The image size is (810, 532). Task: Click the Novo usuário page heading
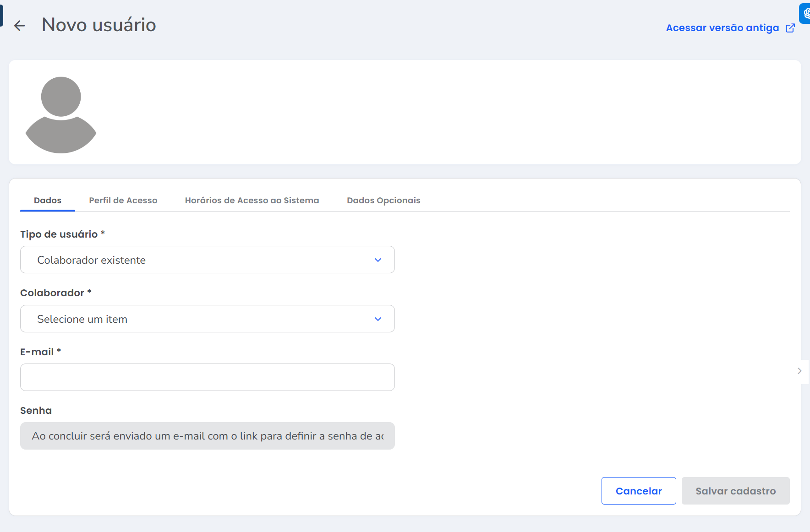(x=99, y=25)
